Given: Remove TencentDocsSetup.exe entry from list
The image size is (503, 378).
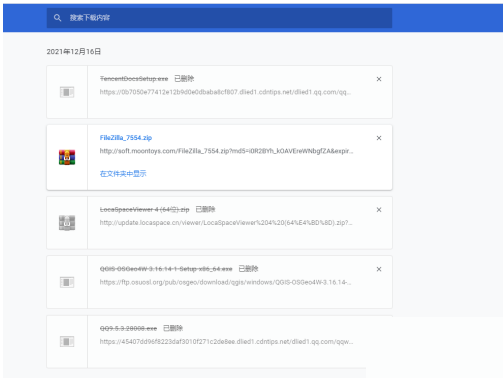Looking at the screenshot, I should (x=379, y=79).
